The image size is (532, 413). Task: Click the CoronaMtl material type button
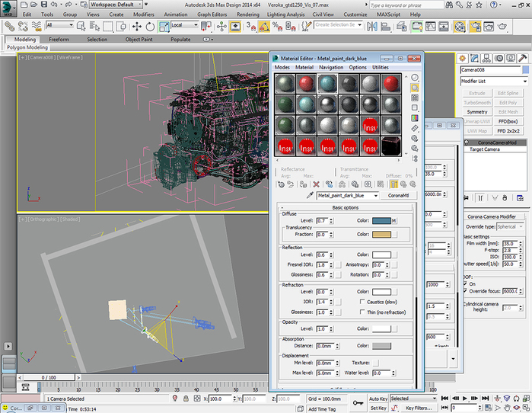[x=398, y=196]
